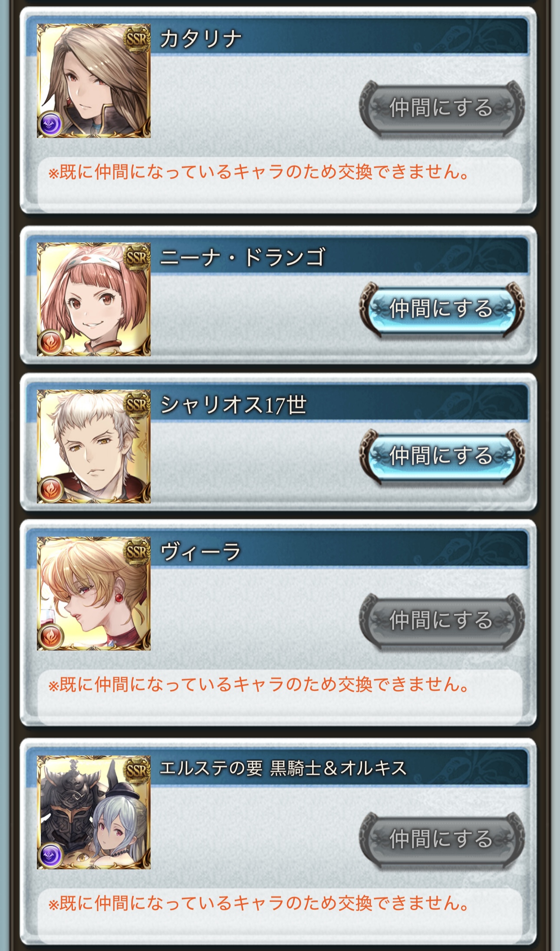This screenshot has width=560, height=951.
Task: Tap the 黒騎士＆オルキス character portrait
Action: 94,812
